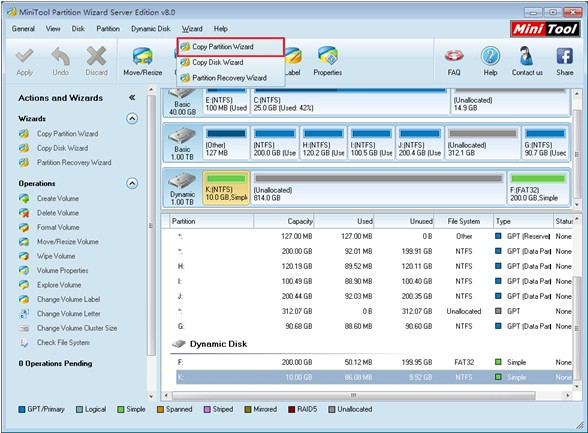Click Partition Recovery Wizard icon in sidebar

pyautogui.click(x=24, y=162)
